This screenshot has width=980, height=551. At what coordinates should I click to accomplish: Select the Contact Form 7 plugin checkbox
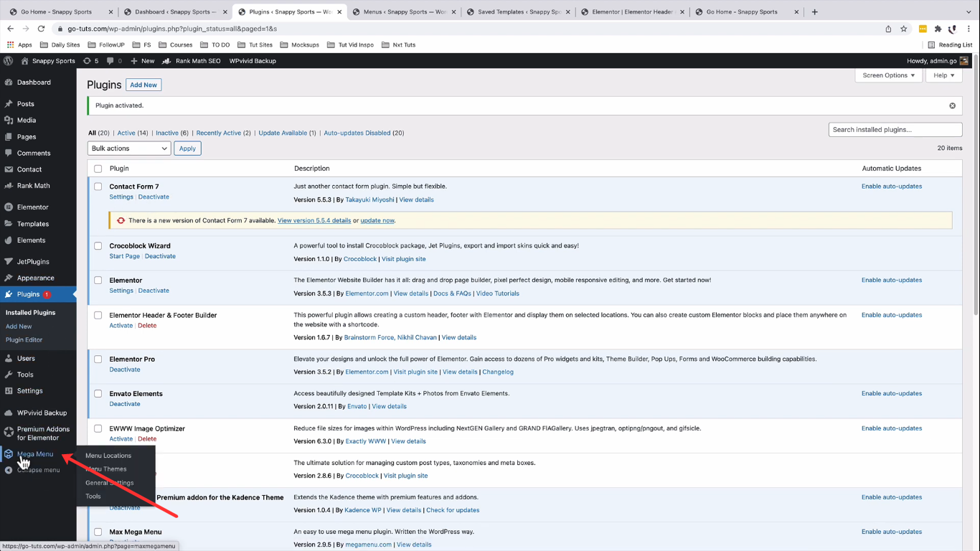coord(98,187)
